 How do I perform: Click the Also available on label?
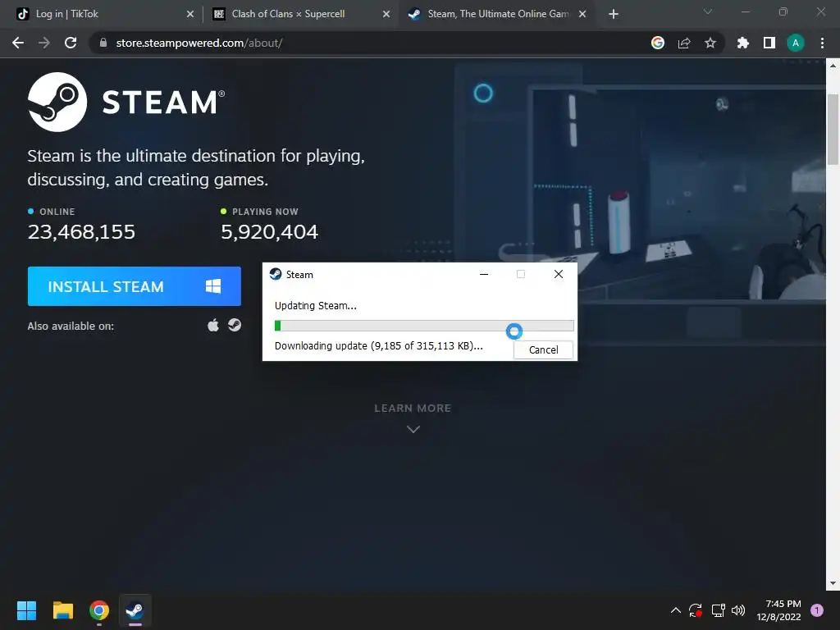[71, 326]
